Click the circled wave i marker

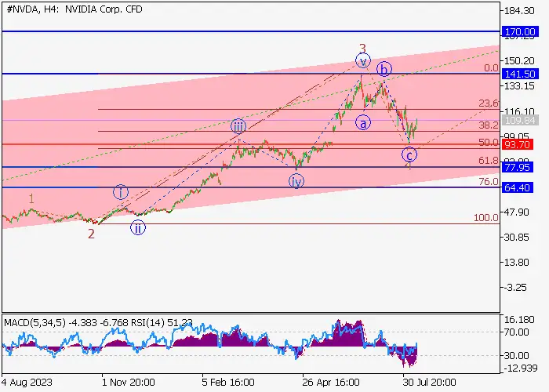121,192
